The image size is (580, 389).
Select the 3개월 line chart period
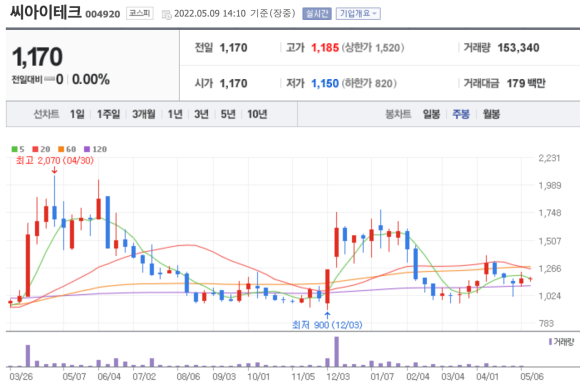(x=144, y=114)
